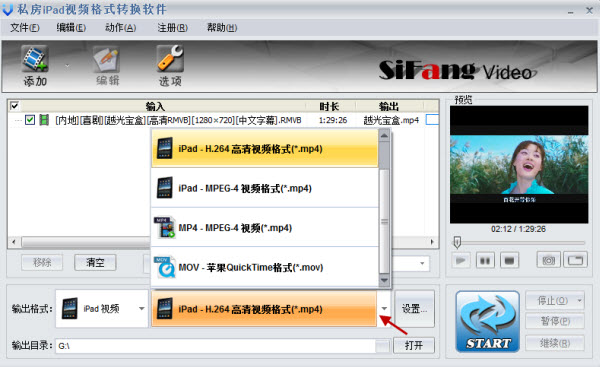Click the 移除 remove button
600x367 pixels.
(42, 263)
